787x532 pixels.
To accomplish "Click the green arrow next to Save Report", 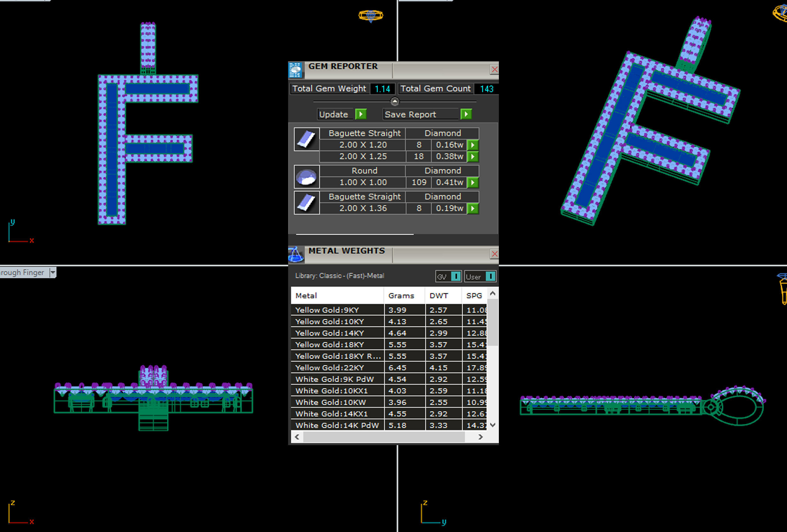I will (466, 114).
